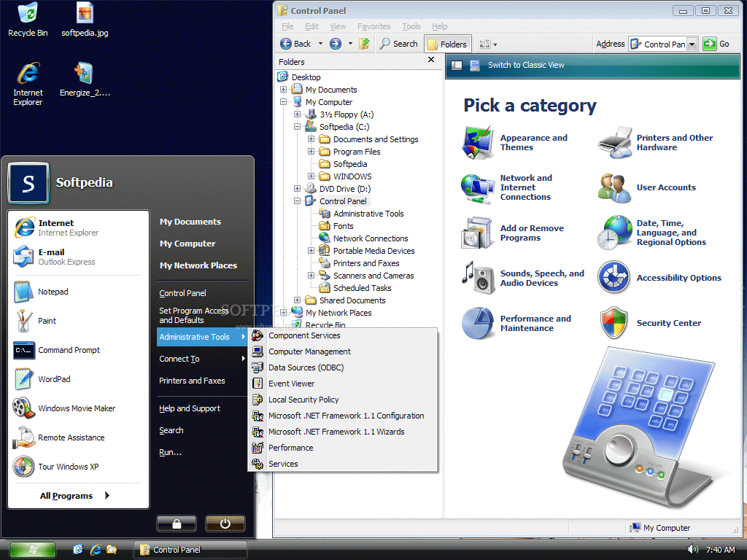747x560 pixels.
Task: Open the Security Center shield icon
Action: (x=614, y=323)
